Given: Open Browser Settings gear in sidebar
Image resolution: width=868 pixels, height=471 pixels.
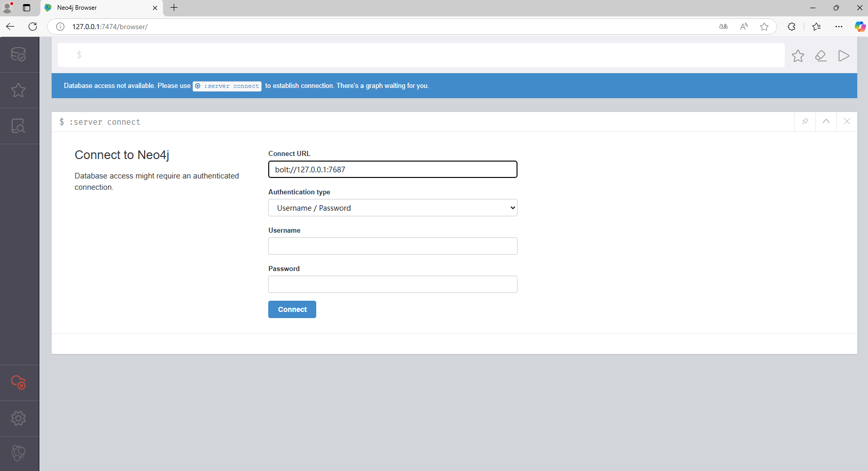Looking at the screenshot, I should coord(18,418).
